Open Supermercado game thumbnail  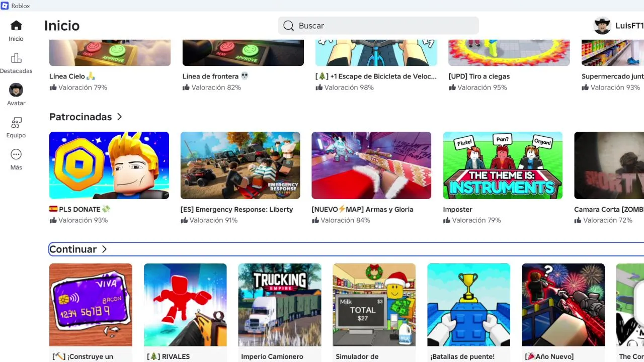coord(613,53)
